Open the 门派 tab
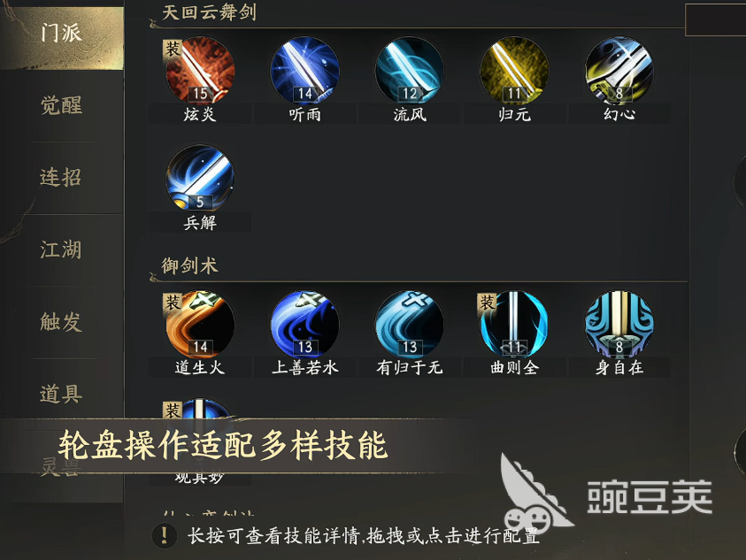Image resolution: width=746 pixels, height=560 pixels. click(62, 35)
